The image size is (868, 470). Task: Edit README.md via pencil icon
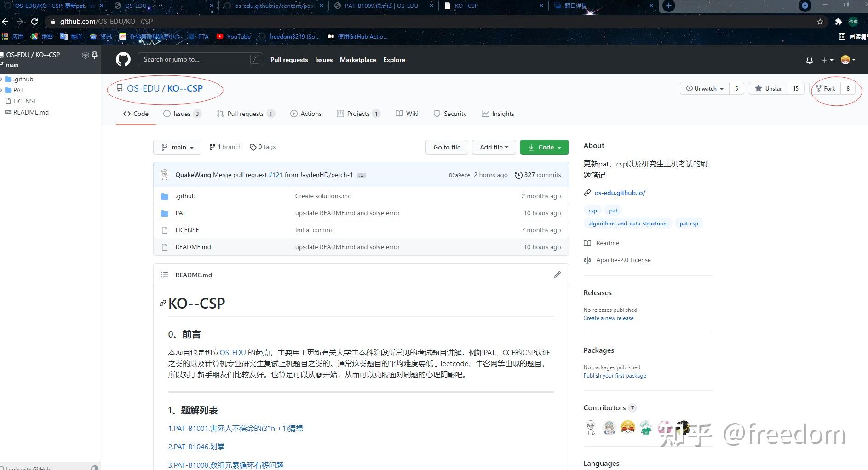tap(557, 275)
